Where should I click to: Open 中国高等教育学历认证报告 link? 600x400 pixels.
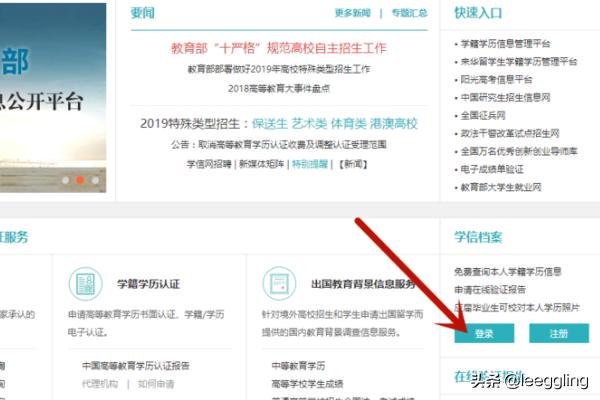coord(136,366)
